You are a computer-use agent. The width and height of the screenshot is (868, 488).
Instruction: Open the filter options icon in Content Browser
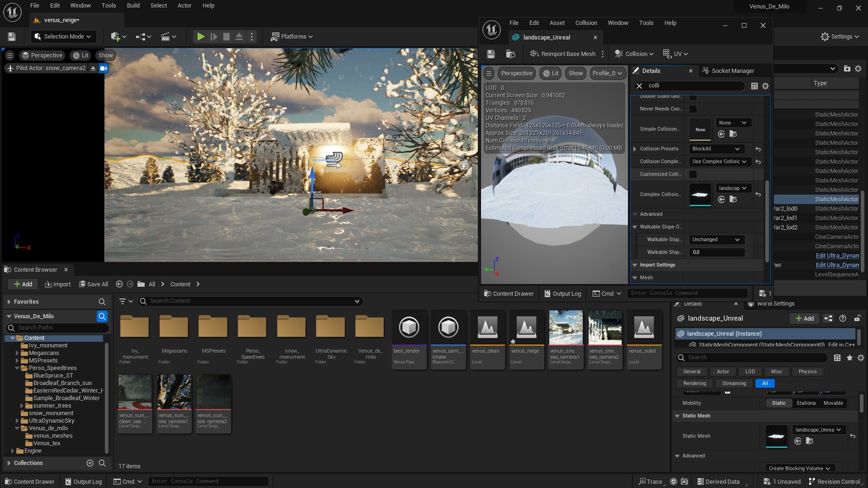click(125, 301)
